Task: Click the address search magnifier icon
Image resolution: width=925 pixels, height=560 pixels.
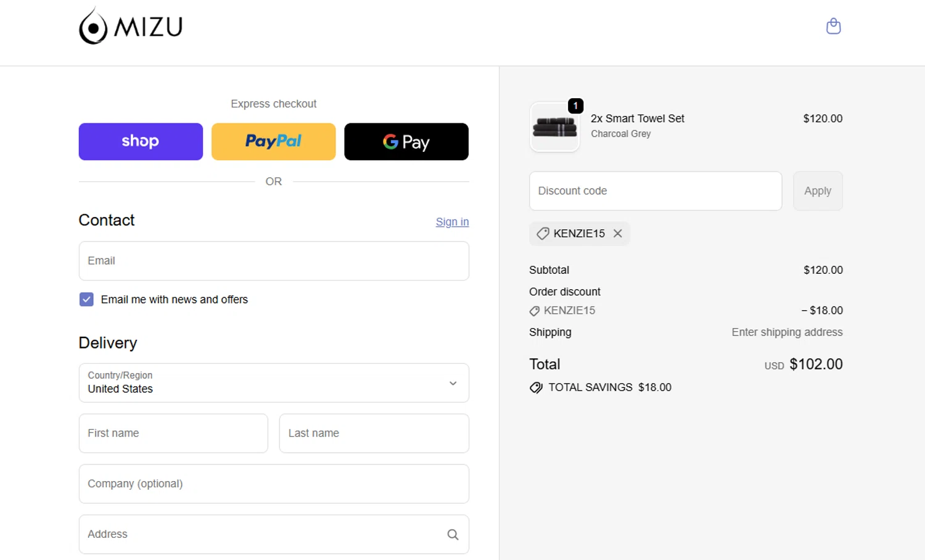Action: pos(453,535)
